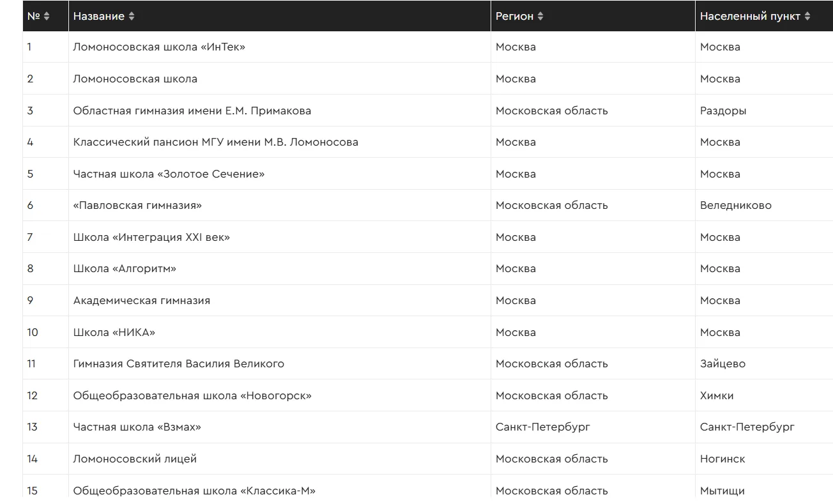The image size is (833, 504).
Task: Select the Регион column header
Action: click(593, 16)
